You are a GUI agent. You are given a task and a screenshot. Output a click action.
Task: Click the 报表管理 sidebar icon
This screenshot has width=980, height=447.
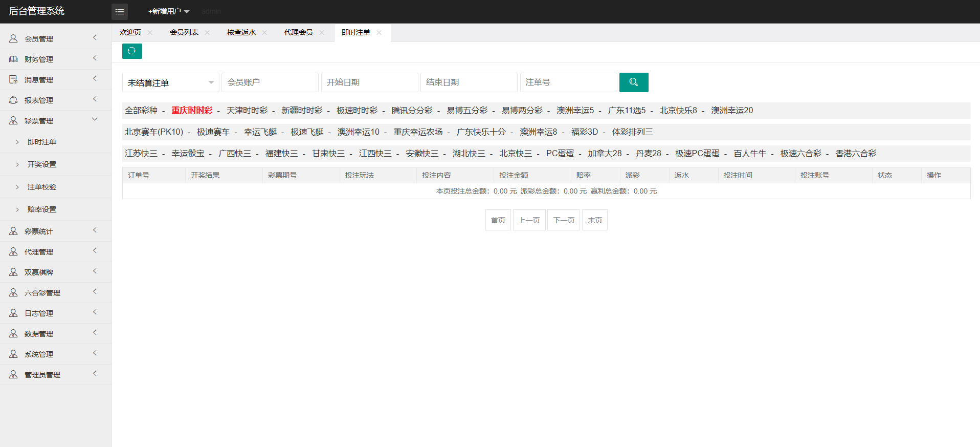pos(13,100)
